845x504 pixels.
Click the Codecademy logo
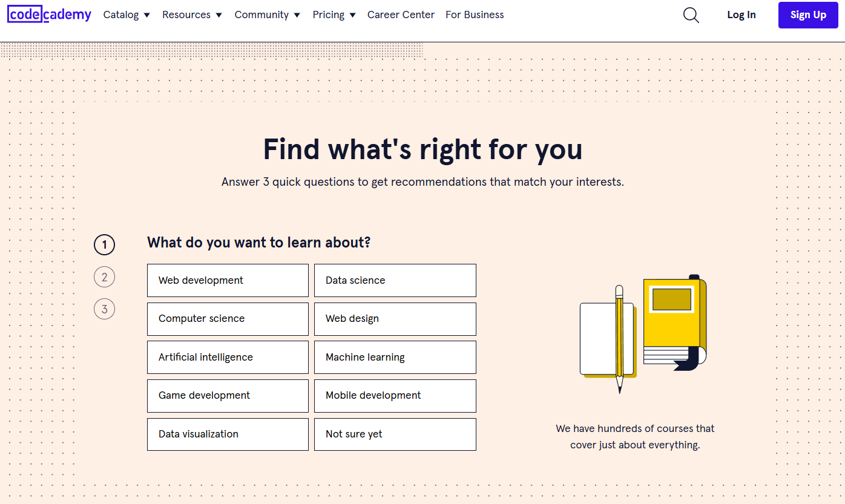tap(49, 15)
